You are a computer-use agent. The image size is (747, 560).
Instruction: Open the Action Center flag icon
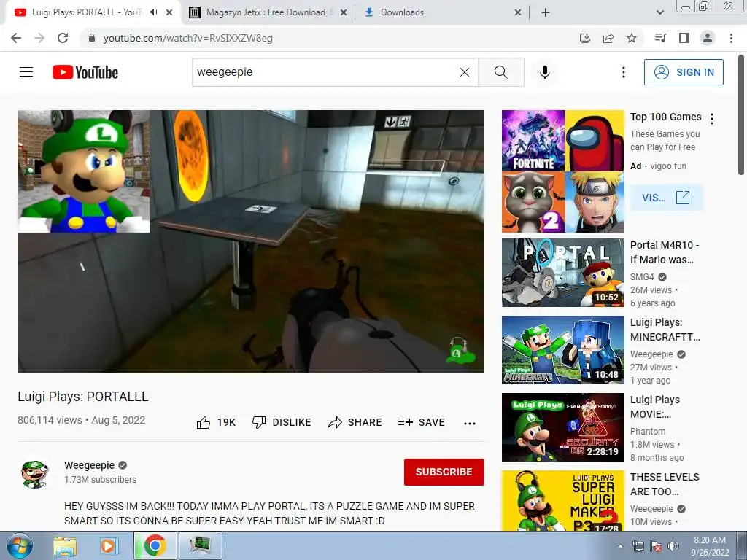656,546
